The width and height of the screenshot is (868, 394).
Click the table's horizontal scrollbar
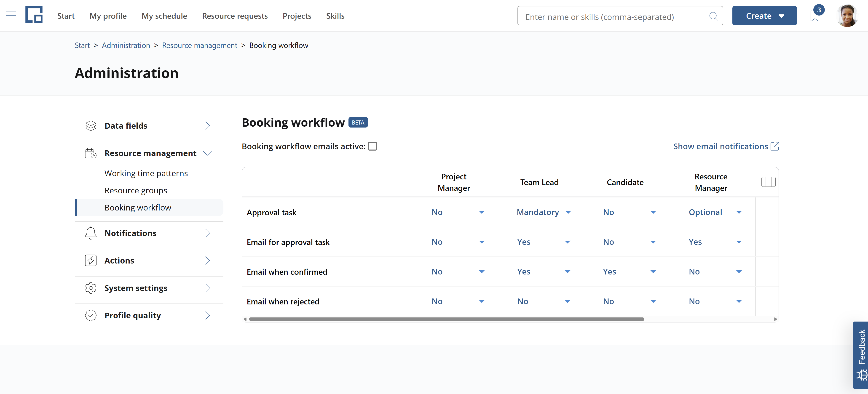pyautogui.click(x=447, y=319)
